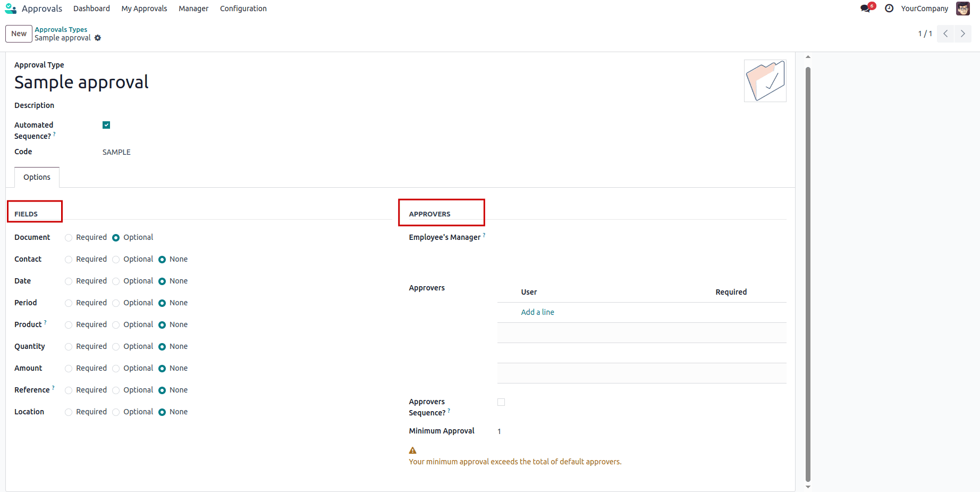This screenshot has height=492, width=980.
Task: Click the approval type folder image
Action: coord(765,80)
